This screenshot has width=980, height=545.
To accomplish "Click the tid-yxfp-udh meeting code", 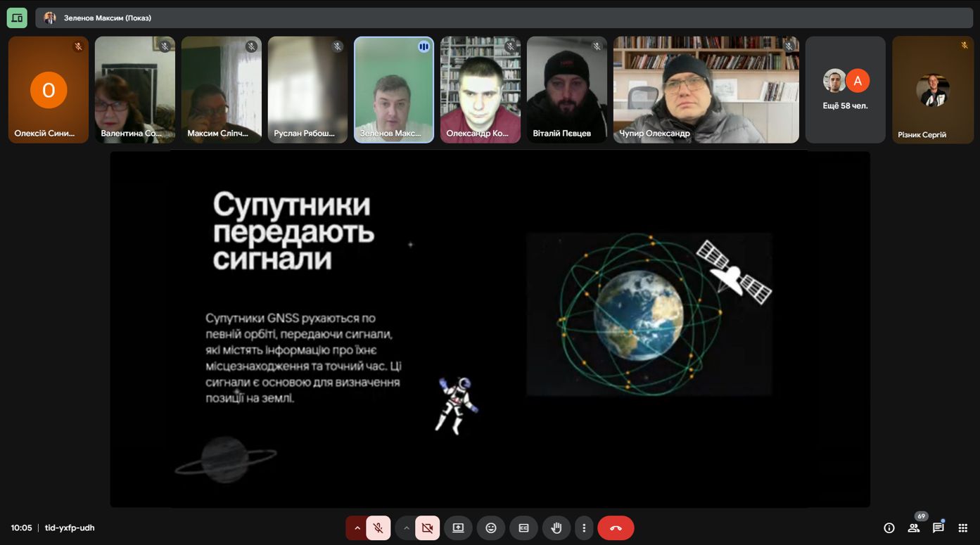I will click(x=70, y=528).
